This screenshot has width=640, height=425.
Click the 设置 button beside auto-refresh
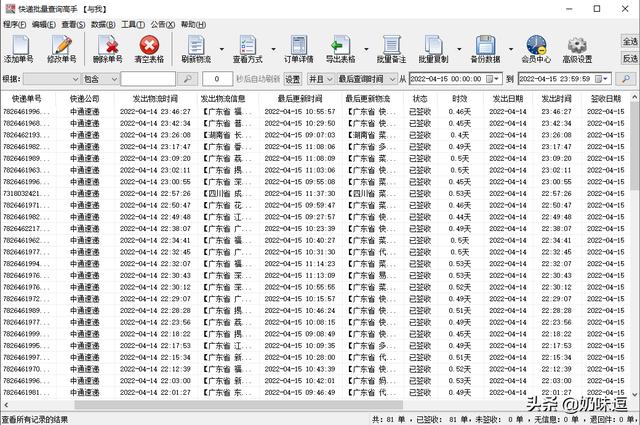click(x=292, y=78)
